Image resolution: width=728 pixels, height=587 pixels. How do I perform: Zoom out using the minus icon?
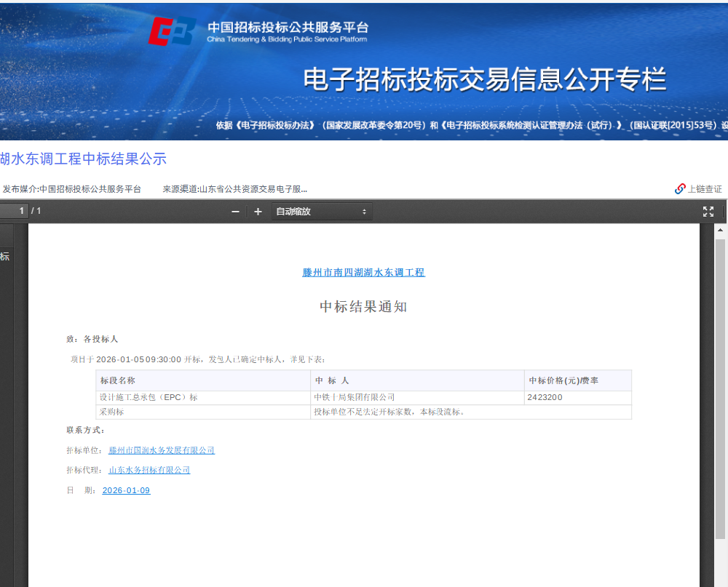pyautogui.click(x=234, y=211)
